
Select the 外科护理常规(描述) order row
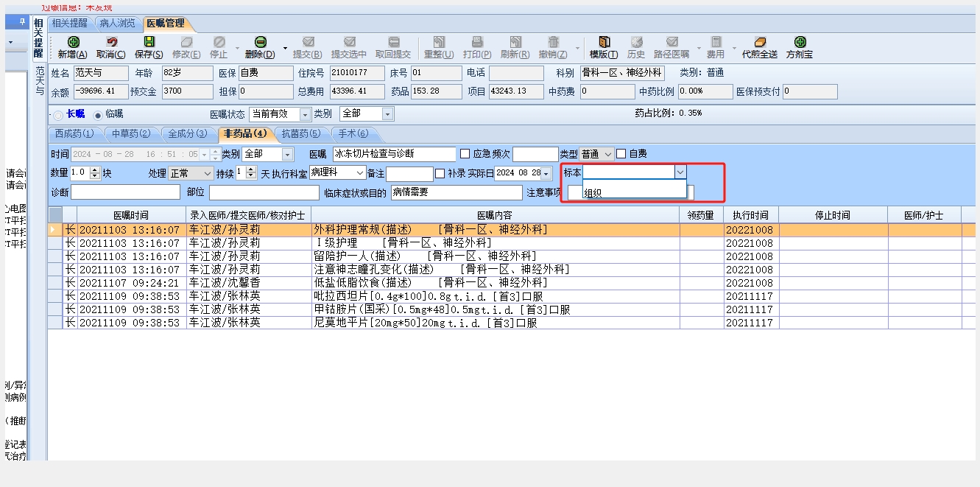(512, 230)
